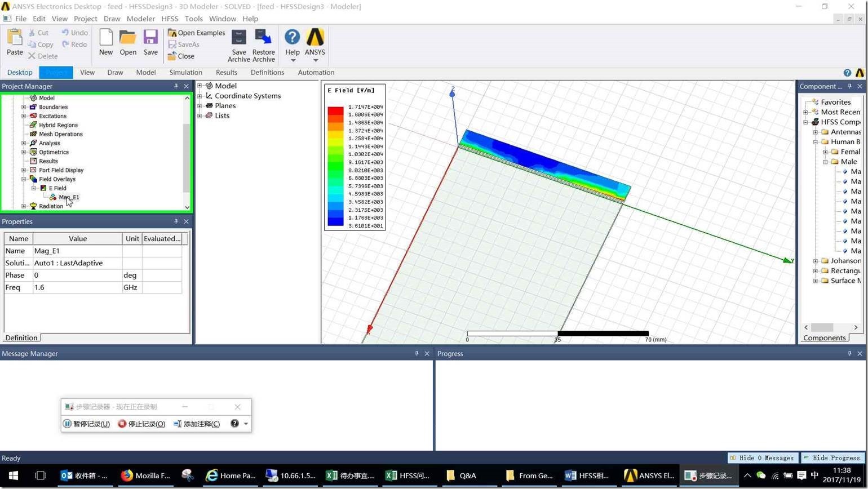
Task: Open the HFSS menu
Action: (x=170, y=19)
